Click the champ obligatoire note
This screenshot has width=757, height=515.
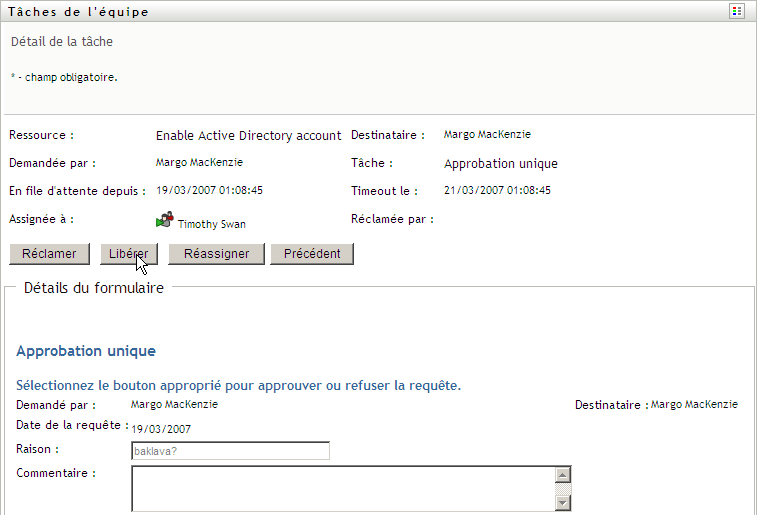coord(64,77)
